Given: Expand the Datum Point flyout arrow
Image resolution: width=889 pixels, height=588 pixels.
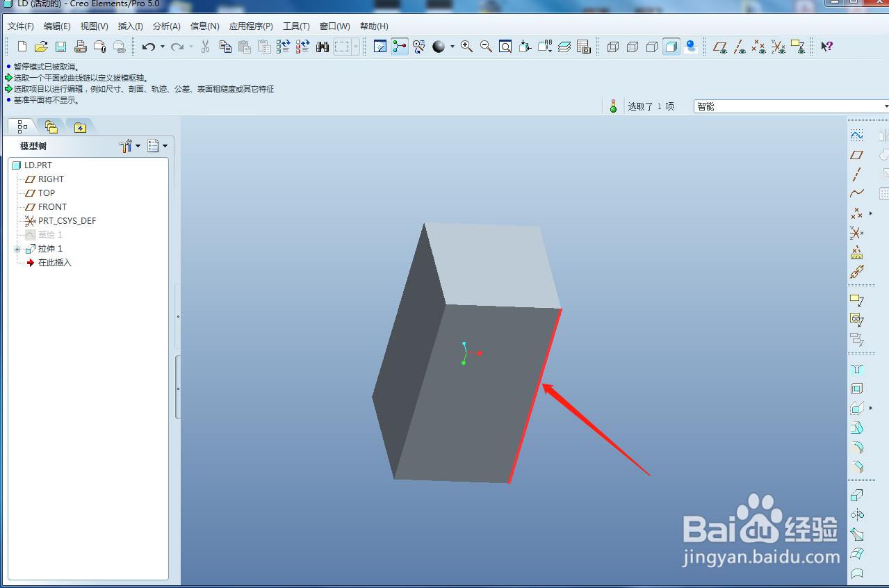Looking at the screenshot, I should point(870,213).
